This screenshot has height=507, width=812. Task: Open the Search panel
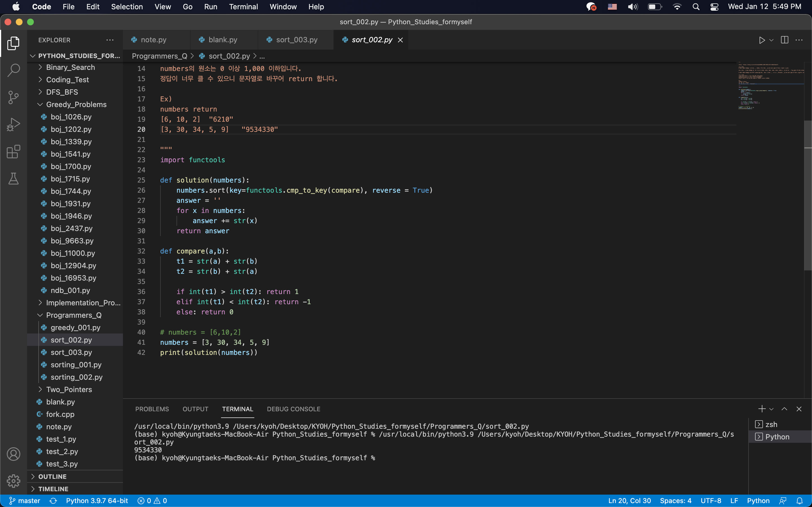click(x=14, y=70)
